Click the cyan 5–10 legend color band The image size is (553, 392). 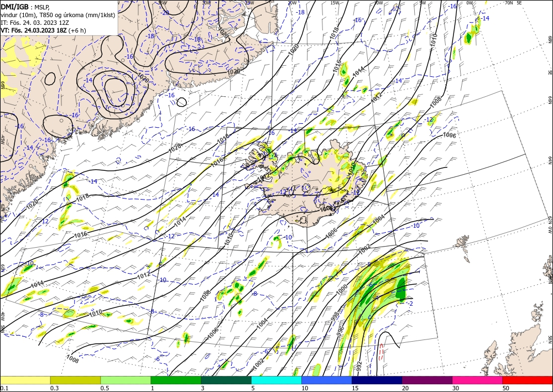point(276,380)
